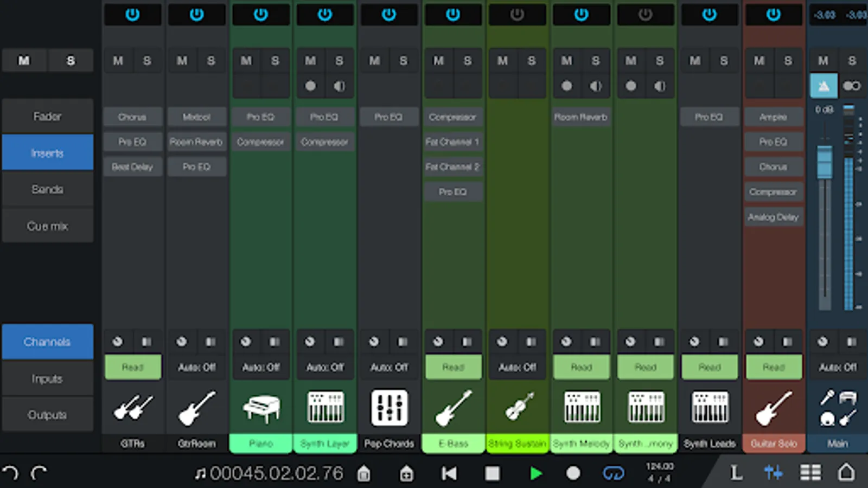This screenshot has height=488, width=868.
Task: Go to the home screen icon
Action: tap(846, 472)
